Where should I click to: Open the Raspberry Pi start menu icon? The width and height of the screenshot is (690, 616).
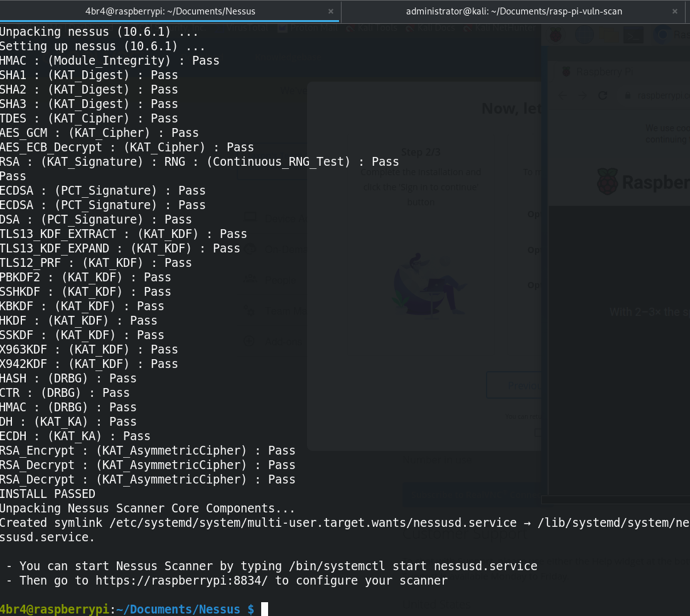[x=555, y=34]
